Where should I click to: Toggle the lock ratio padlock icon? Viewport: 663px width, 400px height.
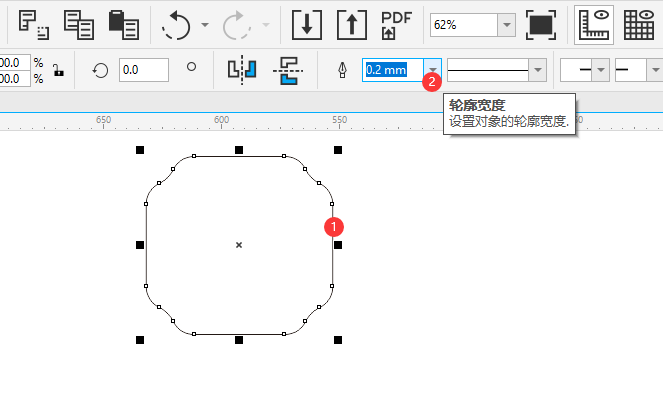pos(59,71)
